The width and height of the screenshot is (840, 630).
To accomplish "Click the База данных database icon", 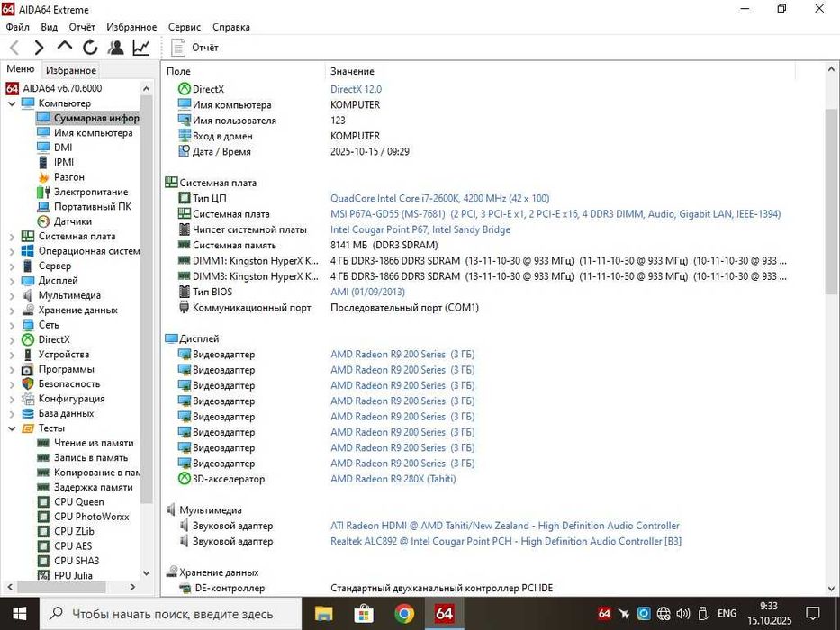I will pyautogui.click(x=28, y=414).
